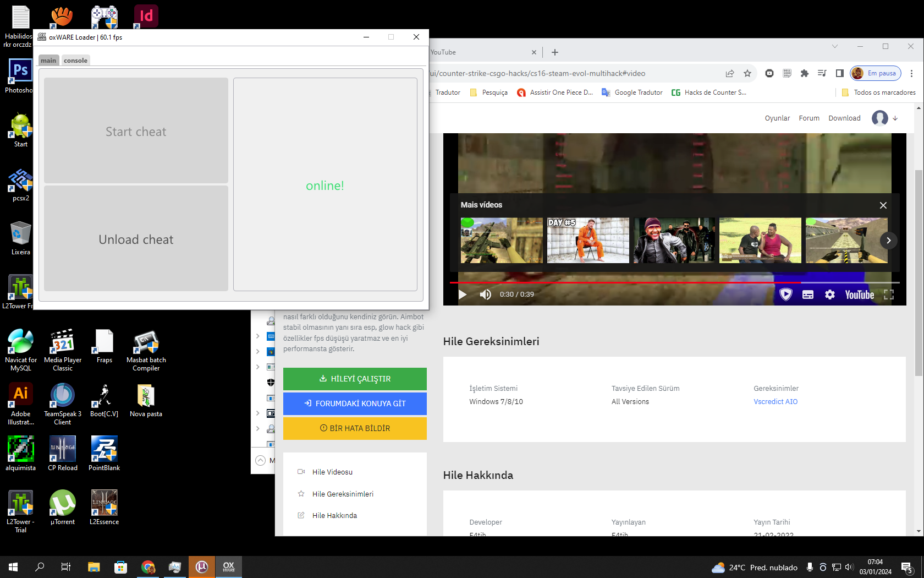Click the YouTube logo in the player

(860, 295)
